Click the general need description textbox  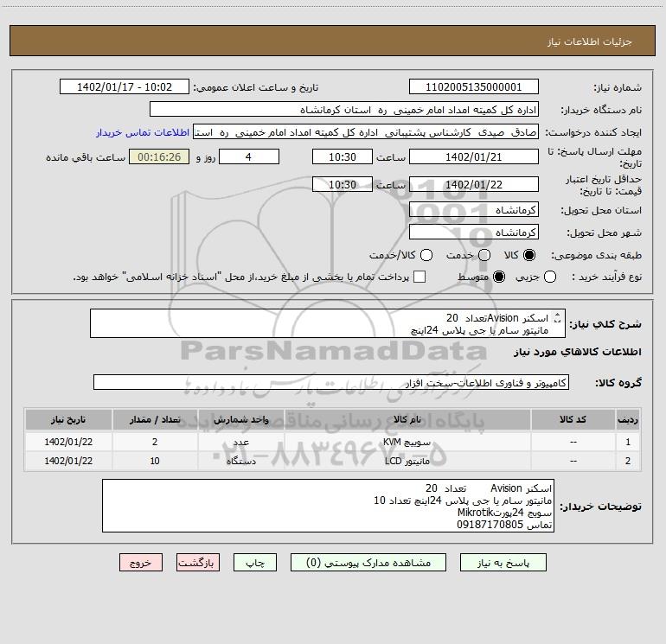[x=328, y=324]
